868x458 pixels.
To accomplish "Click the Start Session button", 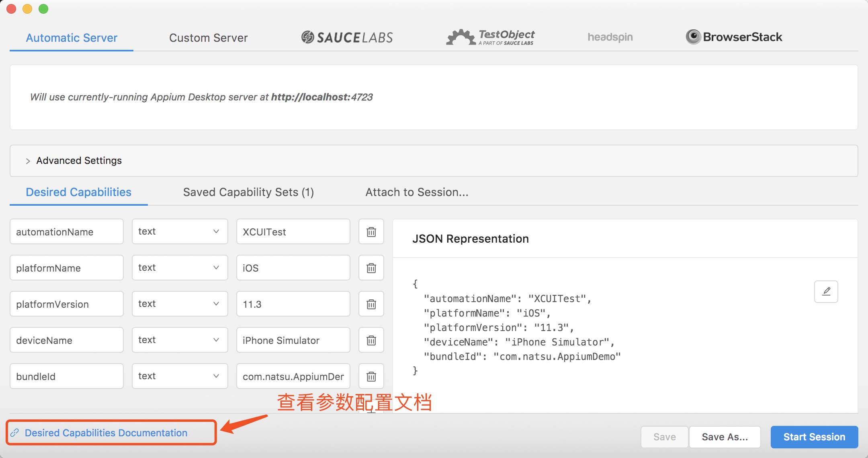I will click(814, 437).
